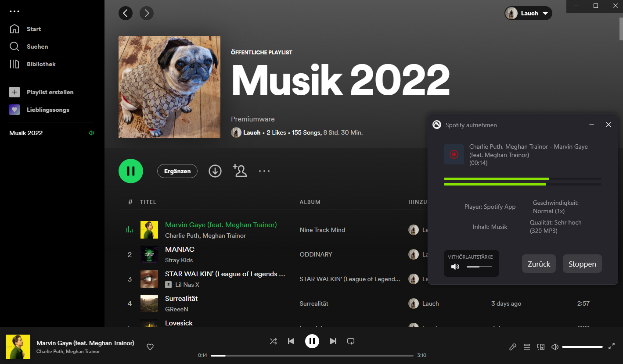Show lyrics with microphone icon

coord(512,347)
